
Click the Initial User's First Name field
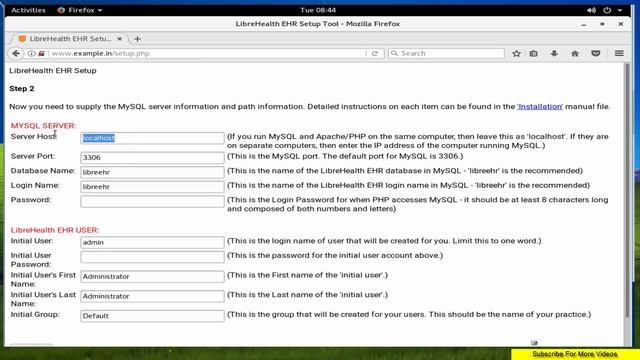coord(152,277)
